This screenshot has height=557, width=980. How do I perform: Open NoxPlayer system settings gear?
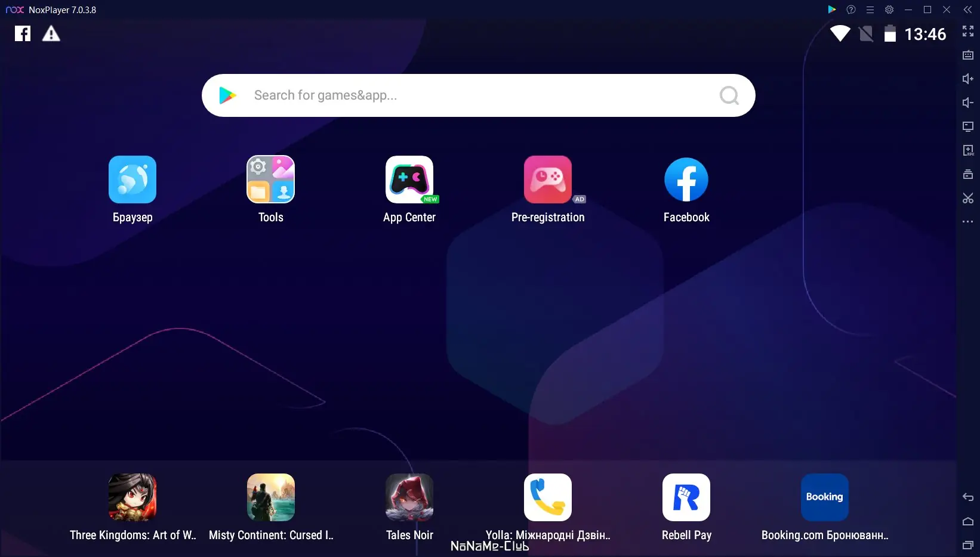[x=889, y=10]
